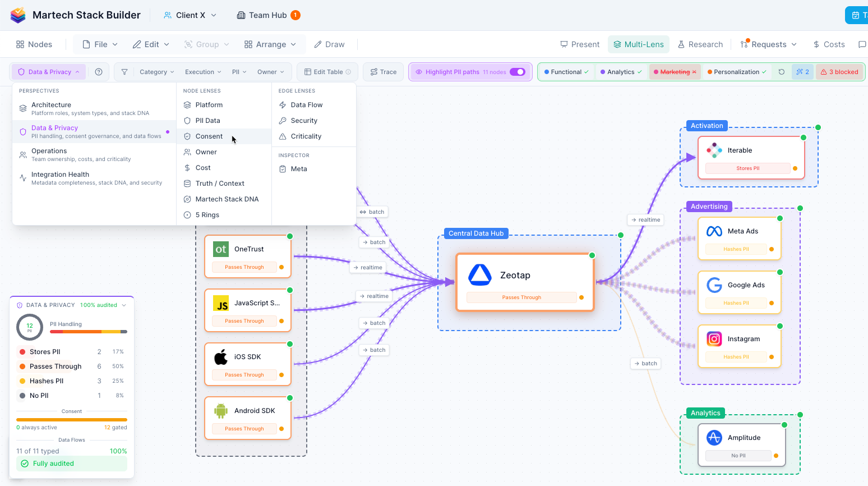Open the Client X dropdown
The height and width of the screenshot is (486, 868).
pyautogui.click(x=190, y=15)
